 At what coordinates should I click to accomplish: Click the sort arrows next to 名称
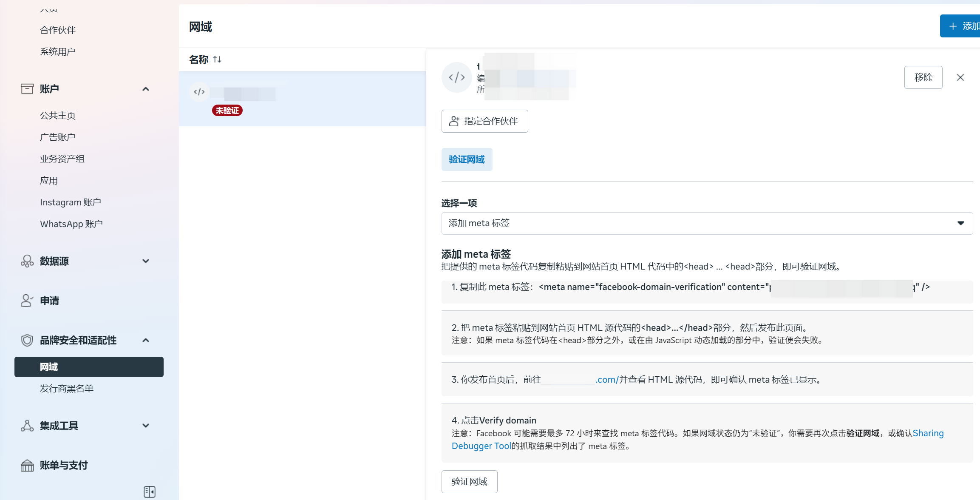(x=217, y=60)
